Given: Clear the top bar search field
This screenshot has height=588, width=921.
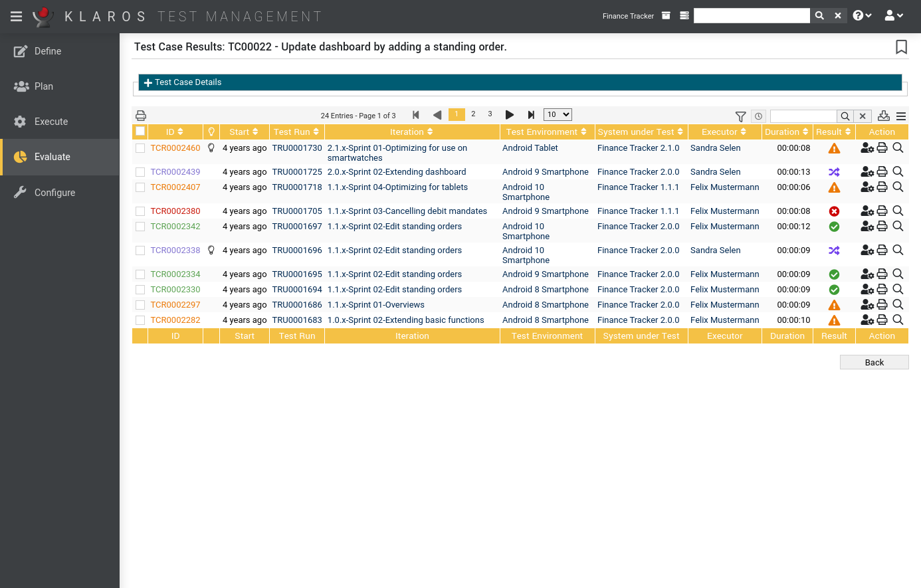Looking at the screenshot, I should [838, 15].
